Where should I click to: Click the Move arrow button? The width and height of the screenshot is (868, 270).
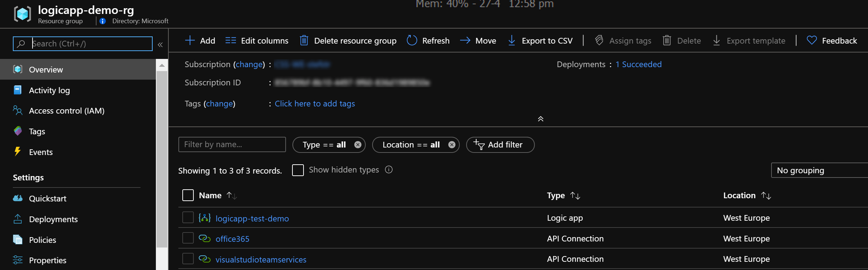tap(478, 41)
